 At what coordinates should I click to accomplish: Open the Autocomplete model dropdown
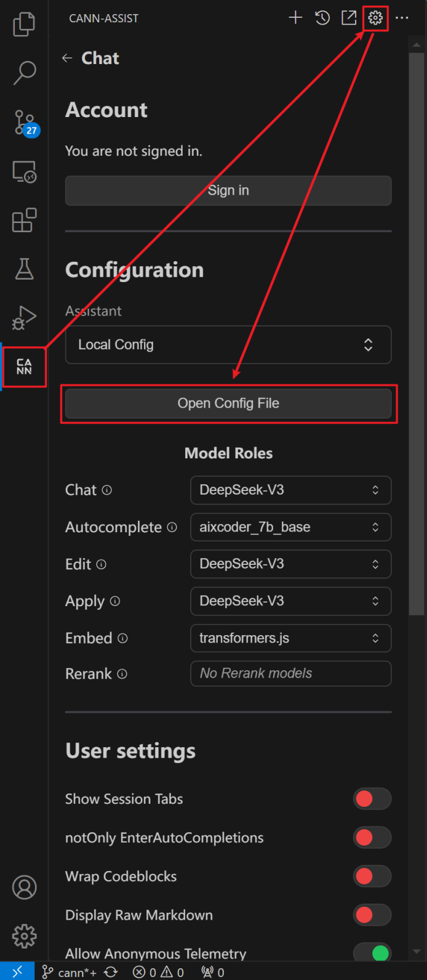click(290, 527)
